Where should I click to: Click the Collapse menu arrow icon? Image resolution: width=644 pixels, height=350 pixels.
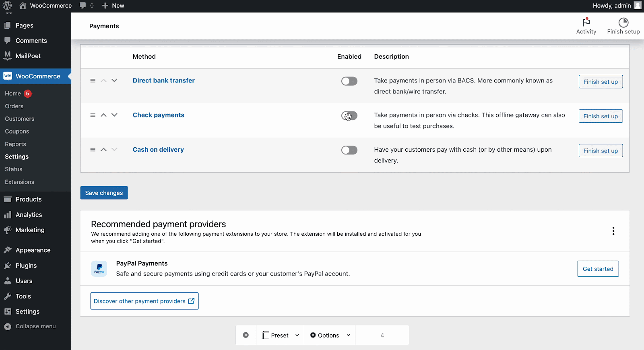pyautogui.click(x=8, y=327)
